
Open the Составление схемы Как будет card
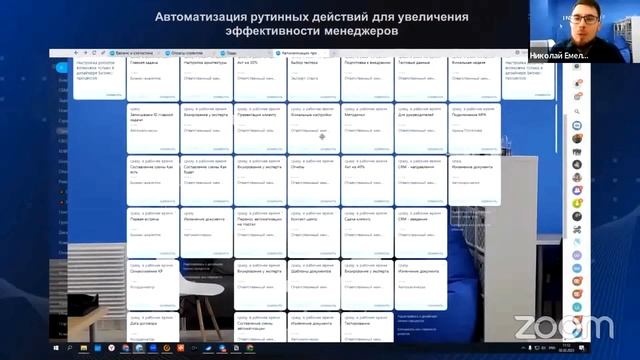click(x=207, y=180)
